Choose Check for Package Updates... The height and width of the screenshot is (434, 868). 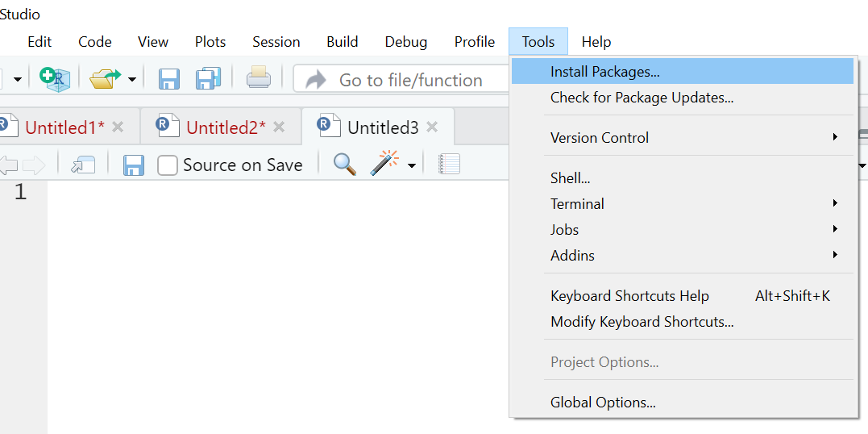click(x=642, y=98)
